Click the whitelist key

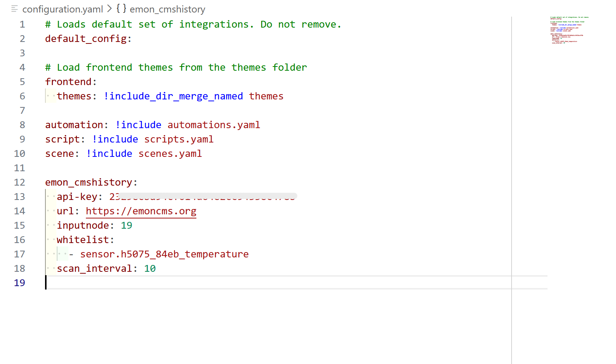(x=83, y=240)
